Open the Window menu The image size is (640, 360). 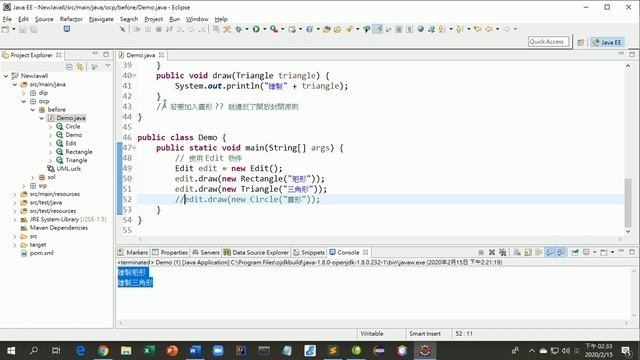point(197,19)
